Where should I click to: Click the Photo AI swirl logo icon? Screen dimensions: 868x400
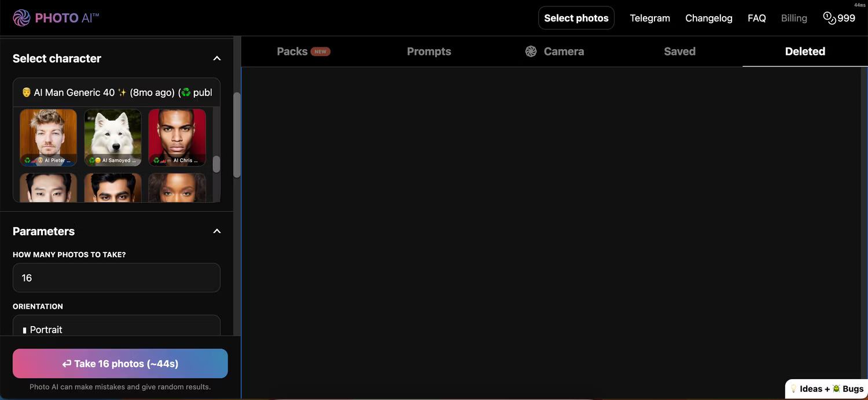click(x=21, y=18)
